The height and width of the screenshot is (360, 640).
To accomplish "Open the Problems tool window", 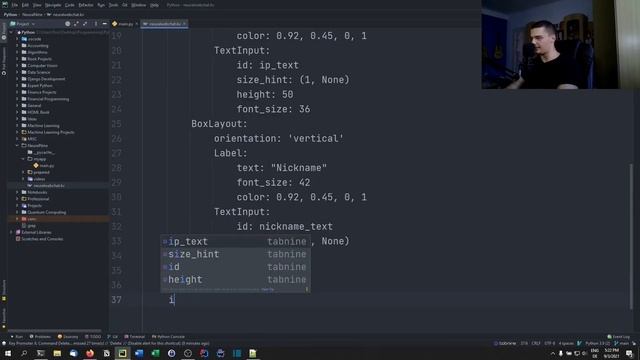I will tap(40, 337).
